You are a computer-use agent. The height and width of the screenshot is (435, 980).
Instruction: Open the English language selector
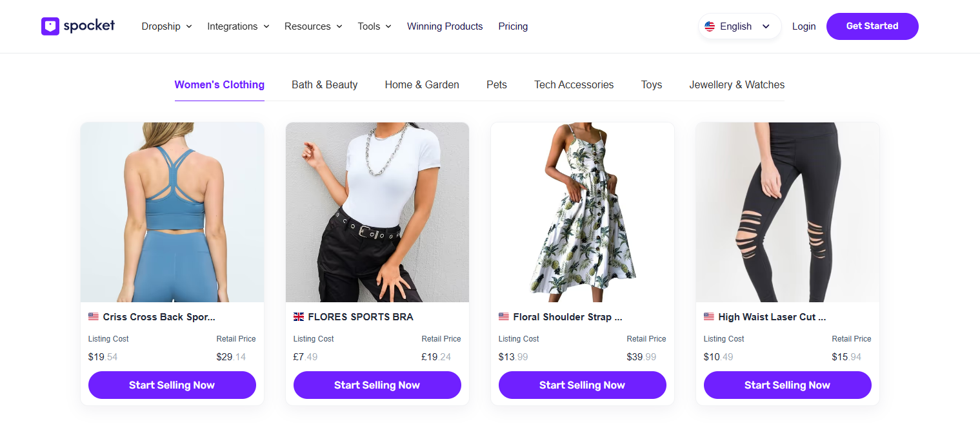pos(739,26)
